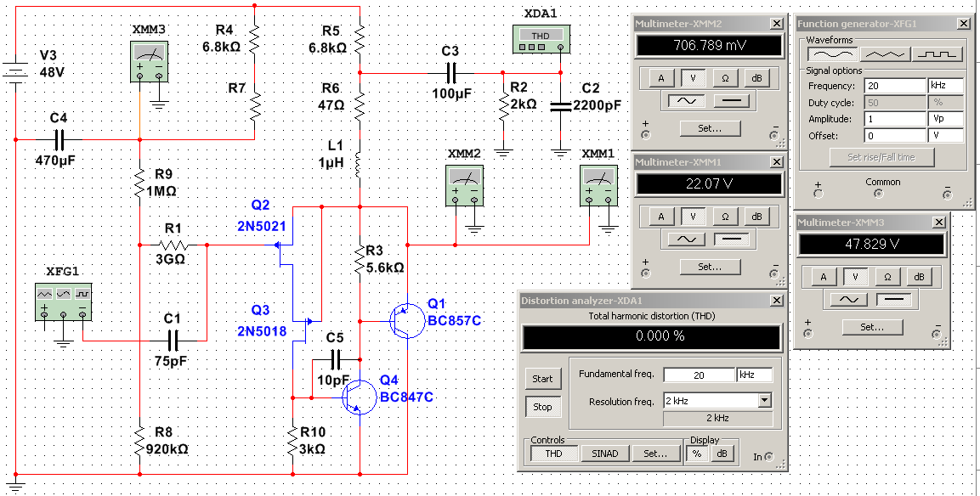Click the XMM3 multimeter instrument icon

click(150, 62)
